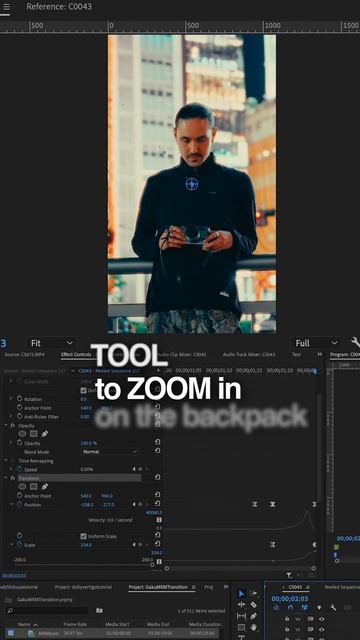The image size is (360, 640).
Task: Toggle the Transform effect fx switch
Action: point(13,478)
